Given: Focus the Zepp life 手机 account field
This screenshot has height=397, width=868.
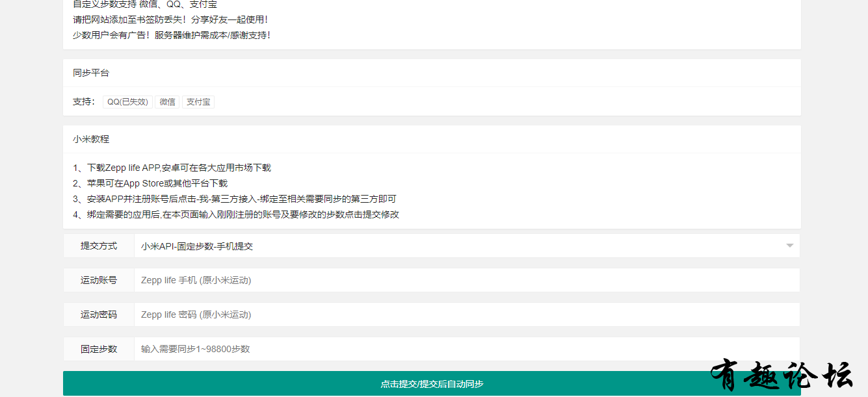Looking at the screenshot, I should 467,280.
